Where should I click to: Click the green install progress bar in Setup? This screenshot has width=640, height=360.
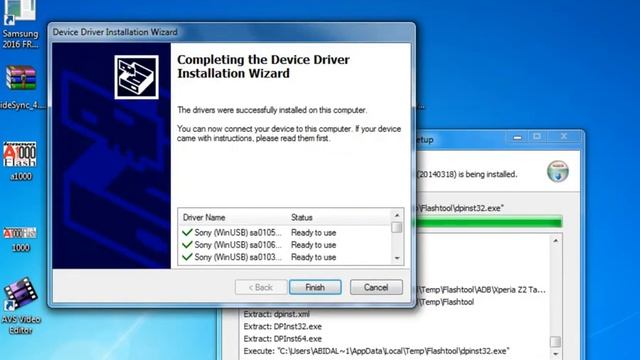pos(489,222)
